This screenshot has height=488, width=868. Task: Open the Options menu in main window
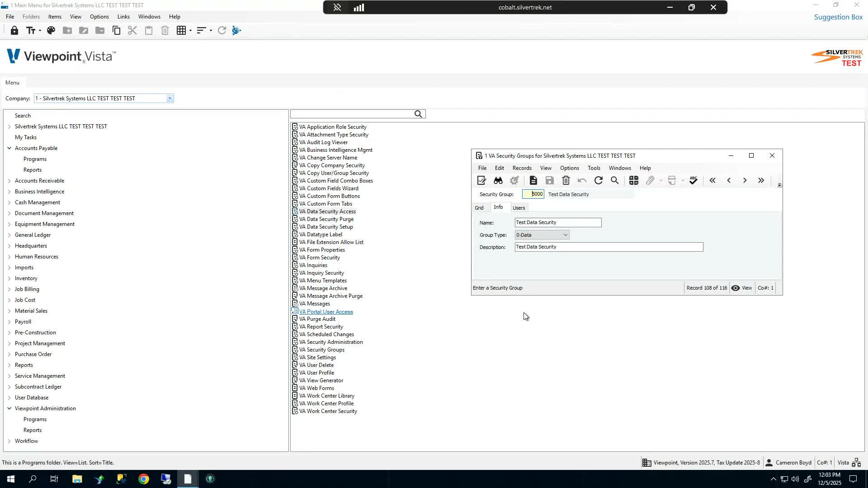[x=99, y=17]
